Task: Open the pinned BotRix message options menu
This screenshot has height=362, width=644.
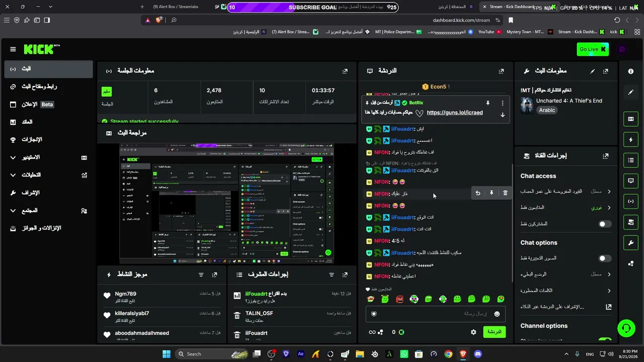Action: click(x=502, y=103)
